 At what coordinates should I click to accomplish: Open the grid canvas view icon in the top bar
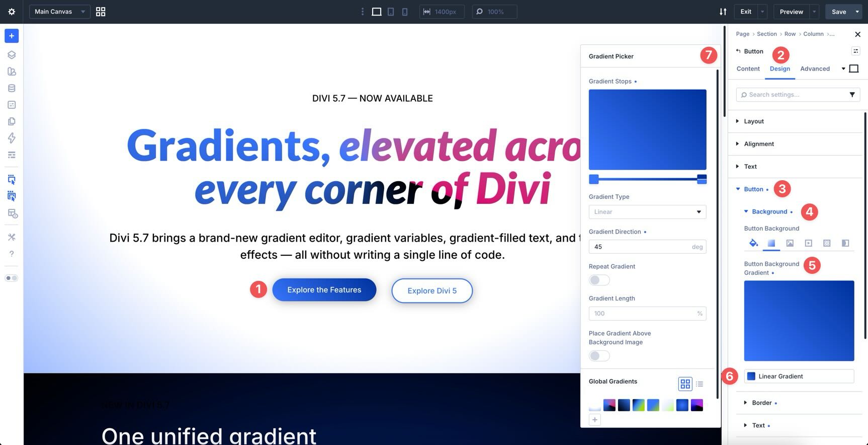point(101,12)
